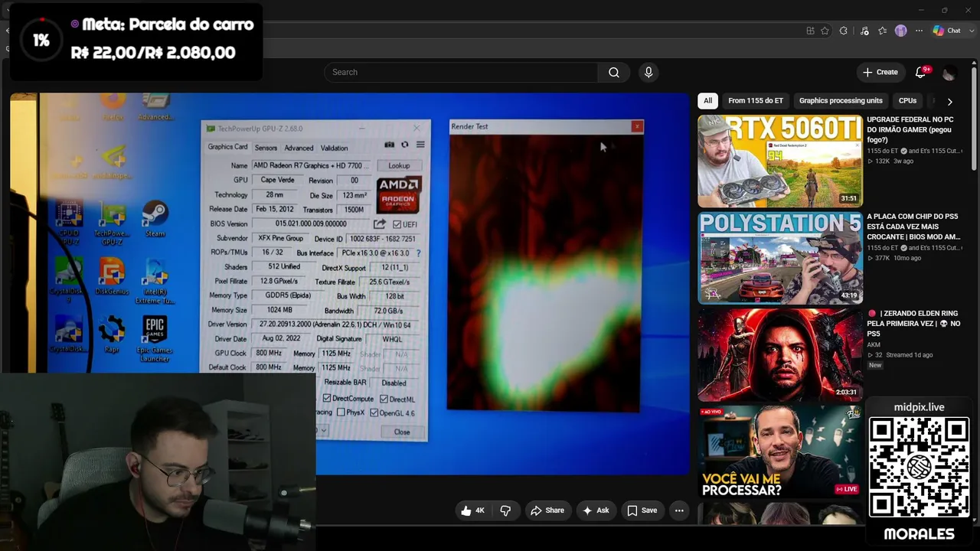Open the browser split screen icon
The width and height of the screenshot is (980, 551).
(x=810, y=31)
